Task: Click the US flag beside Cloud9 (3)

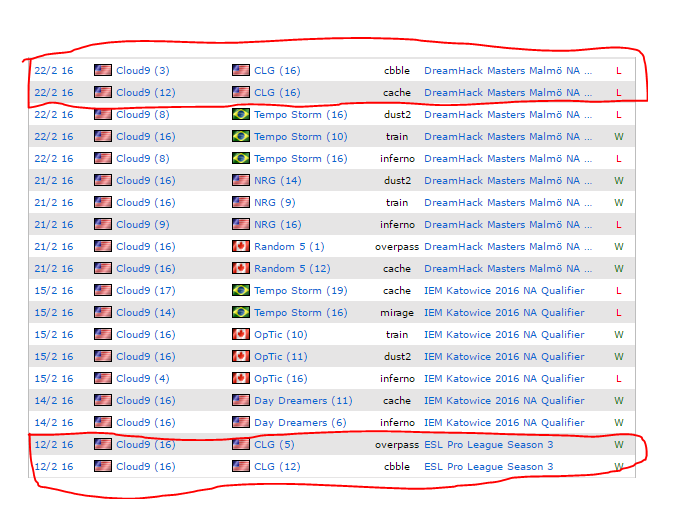Action: pos(103,70)
